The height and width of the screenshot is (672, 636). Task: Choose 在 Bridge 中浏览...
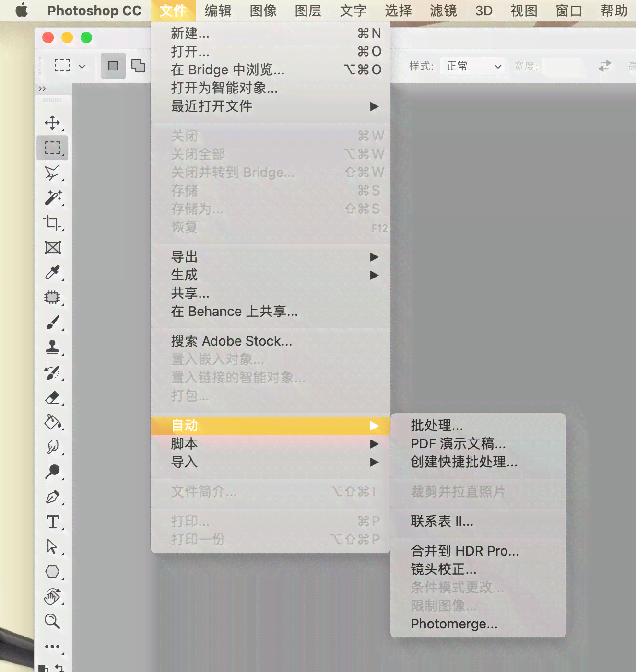(271, 70)
